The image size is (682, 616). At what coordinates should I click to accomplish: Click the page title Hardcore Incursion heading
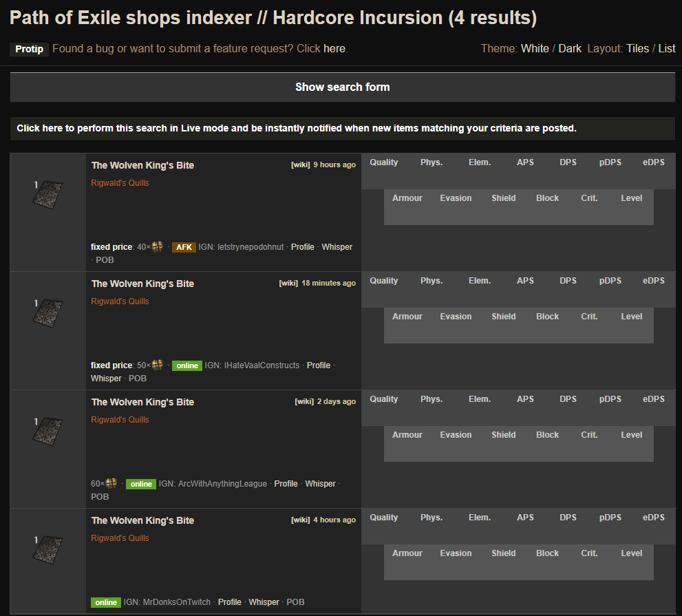click(273, 18)
